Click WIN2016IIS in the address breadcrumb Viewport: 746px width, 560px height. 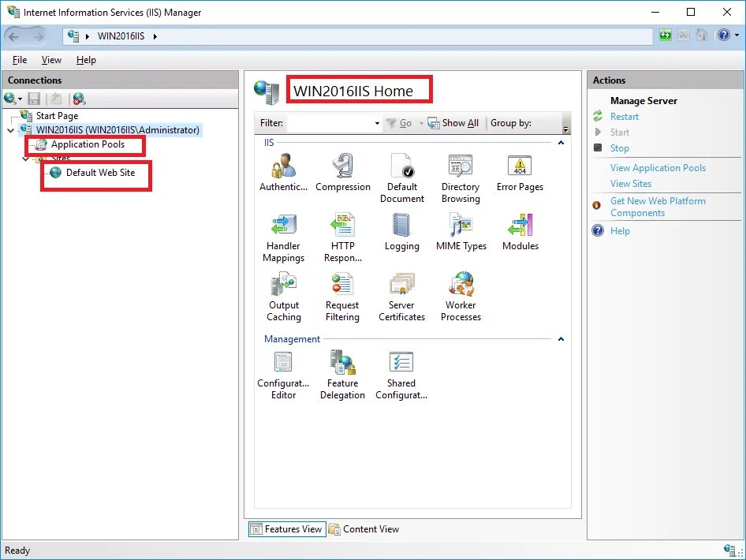click(x=121, y=36)
